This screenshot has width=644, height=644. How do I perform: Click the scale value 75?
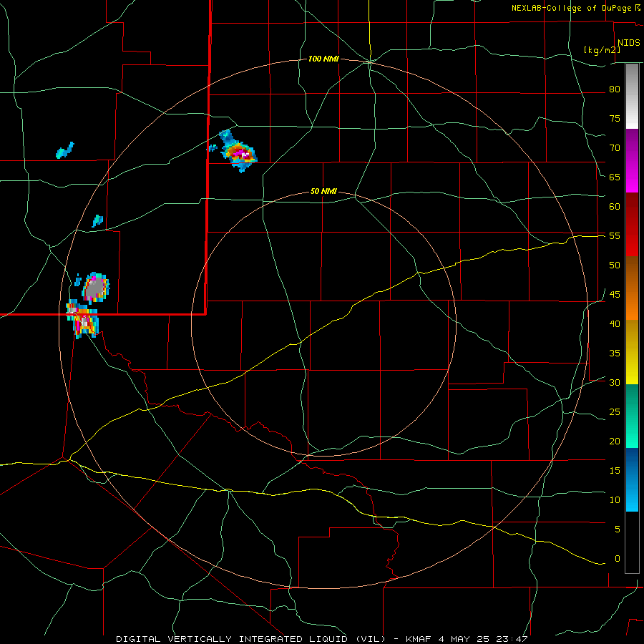[x=615, y=118]
